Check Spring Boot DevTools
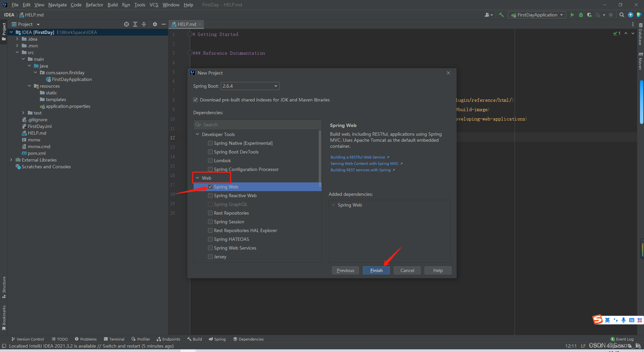The image size is (644, 352). (x=210, y=152)
